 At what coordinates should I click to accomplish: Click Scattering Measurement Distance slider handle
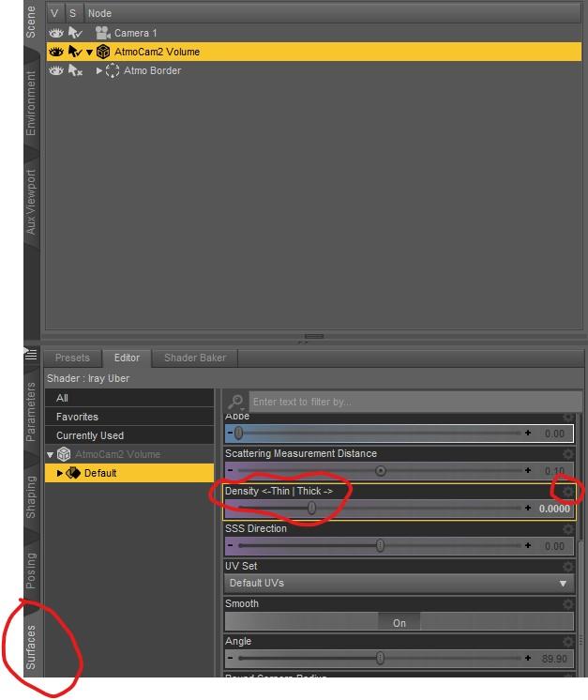coord(381,470)
